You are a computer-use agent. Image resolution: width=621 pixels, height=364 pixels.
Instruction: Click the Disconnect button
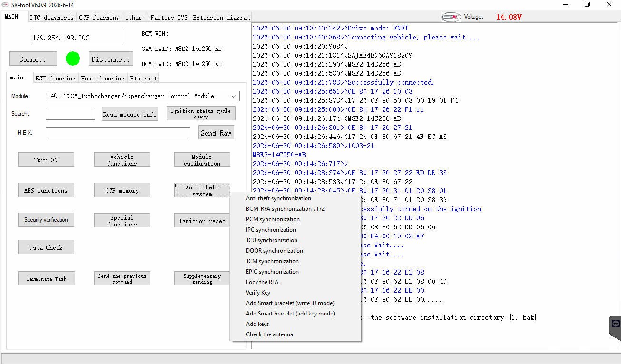[x=110, y=59]
